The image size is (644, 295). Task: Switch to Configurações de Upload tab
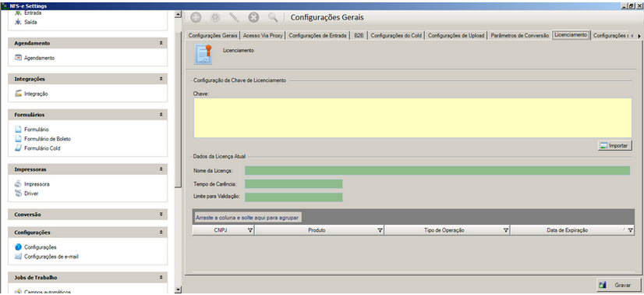(456, 36)
